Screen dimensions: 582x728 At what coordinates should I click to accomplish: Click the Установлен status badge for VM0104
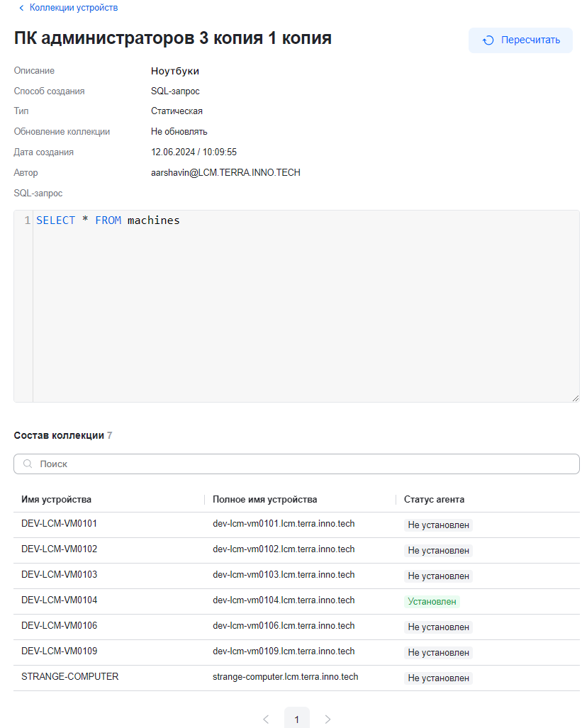tap(432, 601)
